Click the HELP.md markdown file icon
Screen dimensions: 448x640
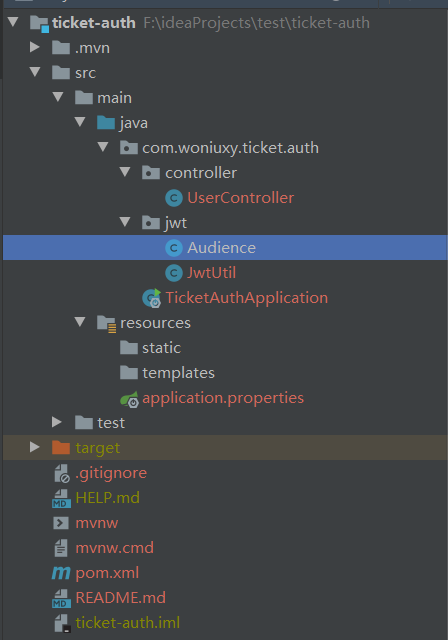[61, 498]
